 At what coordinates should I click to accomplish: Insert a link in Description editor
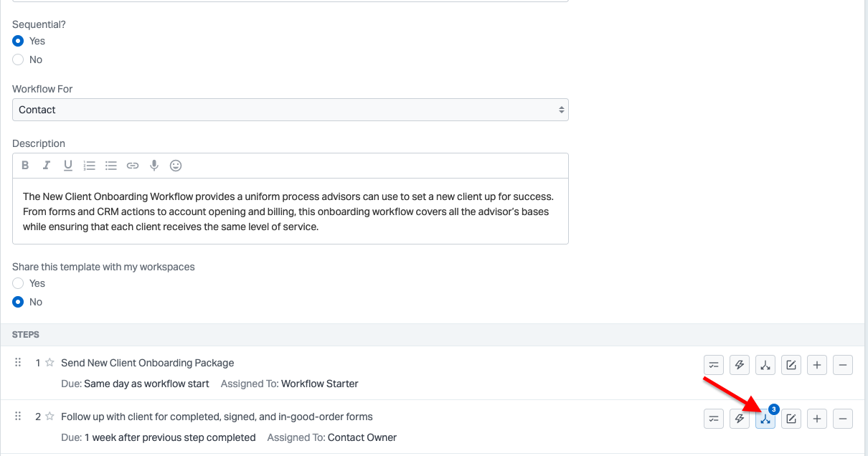pos(133,166)
